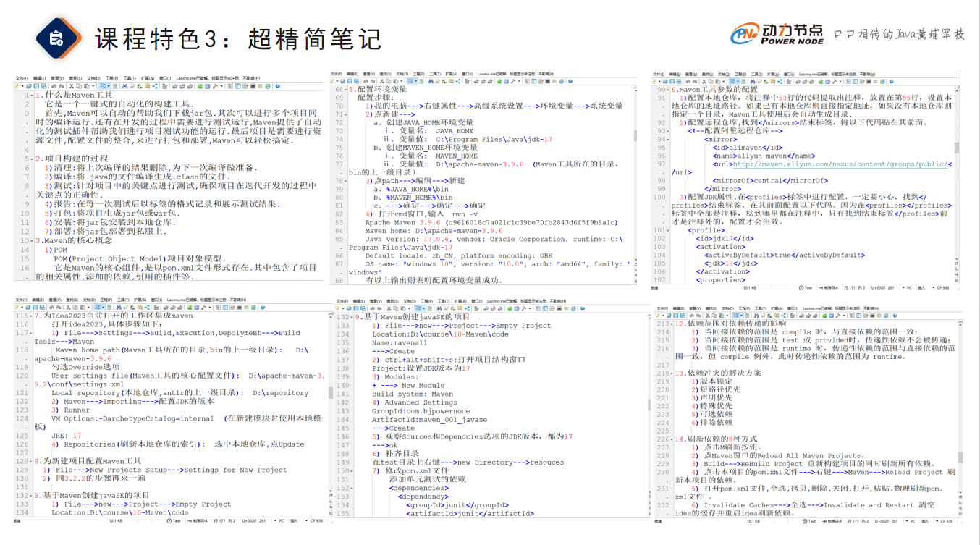Collapse the fold at line 218 '依赖冲突的解决方案'
This screenshot has height=545, width=980.
[670, 373]
